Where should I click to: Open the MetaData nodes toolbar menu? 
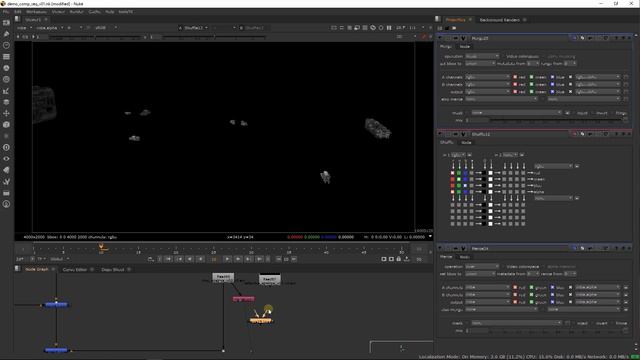[6, 170]
